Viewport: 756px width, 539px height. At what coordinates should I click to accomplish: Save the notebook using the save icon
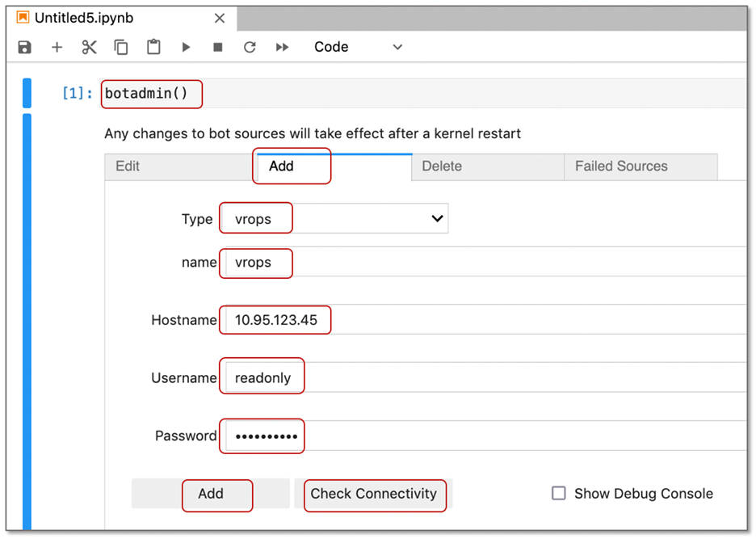point(23,47)
